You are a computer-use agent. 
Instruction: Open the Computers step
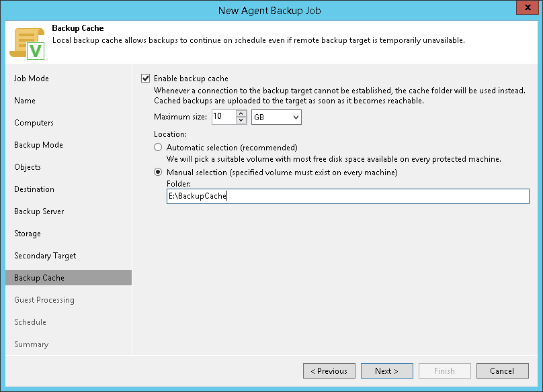34,123
